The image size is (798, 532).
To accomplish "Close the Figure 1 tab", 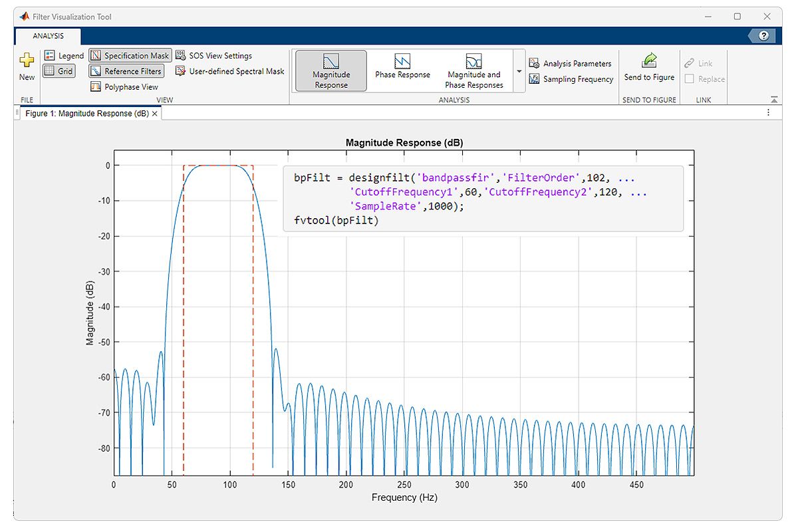I will pyautogui.click(x=155, y=114).
